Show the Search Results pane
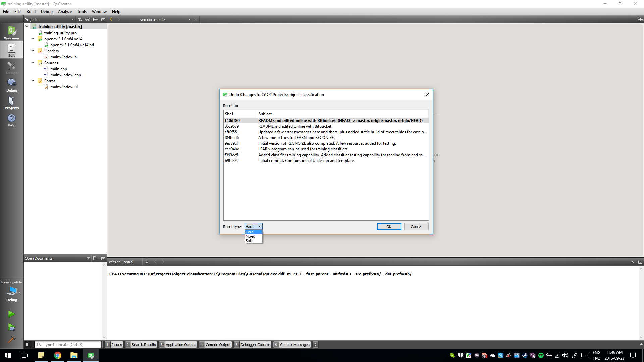Viewport: 644px width, 362px height. [x=141, y=344]
